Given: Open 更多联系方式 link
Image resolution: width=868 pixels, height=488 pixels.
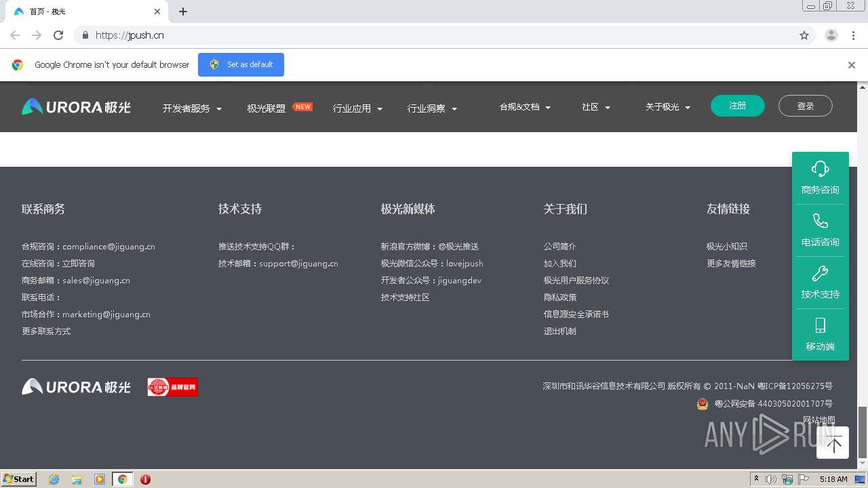Looking at the screenshot, I should 46,331.
